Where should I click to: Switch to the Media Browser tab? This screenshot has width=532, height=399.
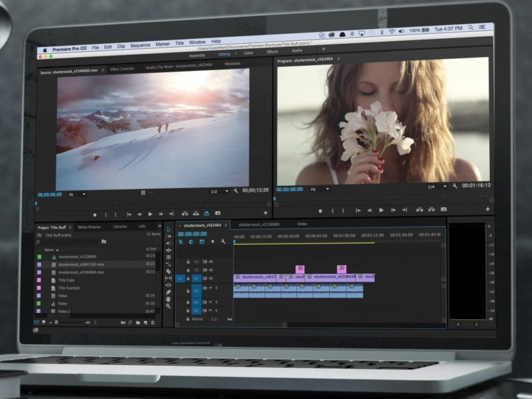pos(89,227)
